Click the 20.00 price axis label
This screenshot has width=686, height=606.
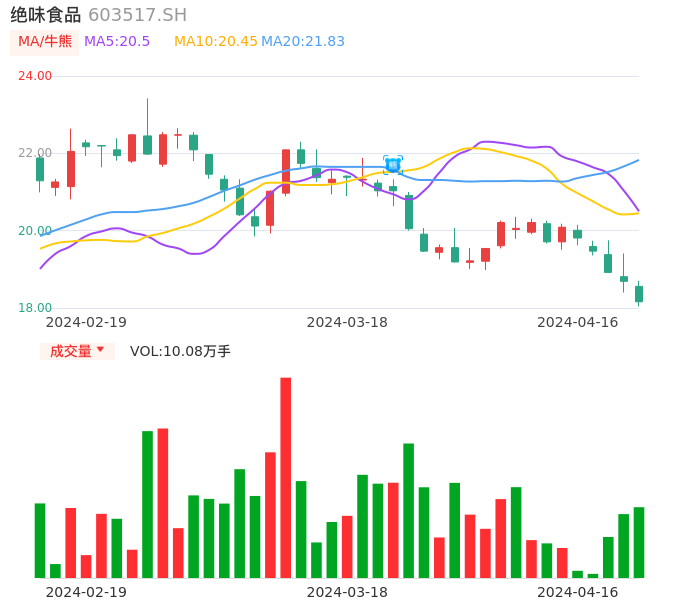[x=35, y=231]
